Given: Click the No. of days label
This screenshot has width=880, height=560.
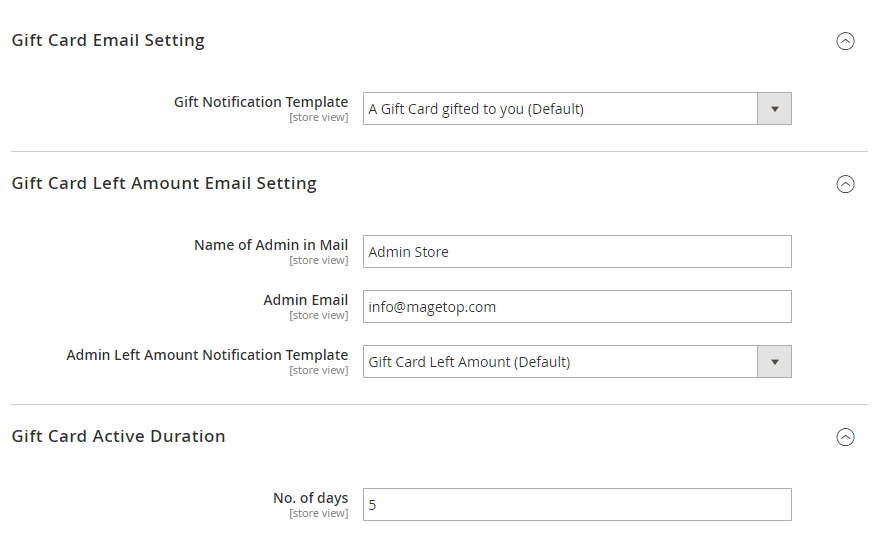Looking at the screenshot, I should tap(310, 498).
